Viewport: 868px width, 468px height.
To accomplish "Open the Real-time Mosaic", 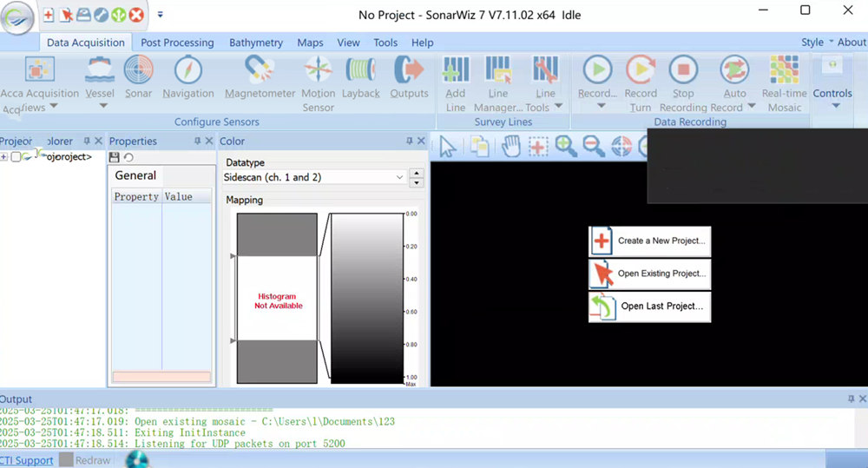I will click(785, 85).
